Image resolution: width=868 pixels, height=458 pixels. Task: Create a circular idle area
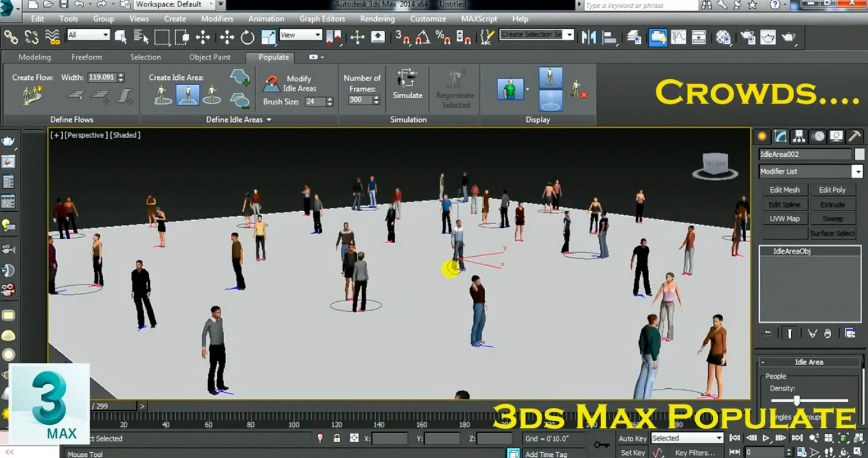[212, 94]
